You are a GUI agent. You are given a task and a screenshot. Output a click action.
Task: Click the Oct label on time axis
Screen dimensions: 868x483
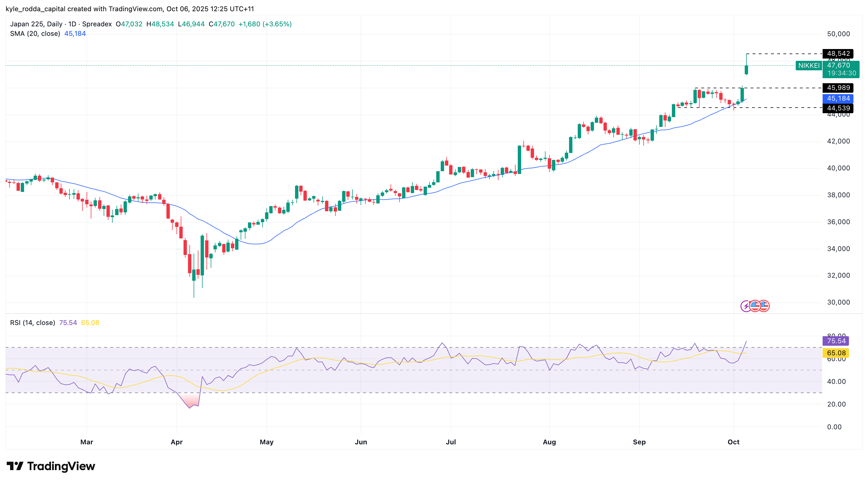click(733, 442)
